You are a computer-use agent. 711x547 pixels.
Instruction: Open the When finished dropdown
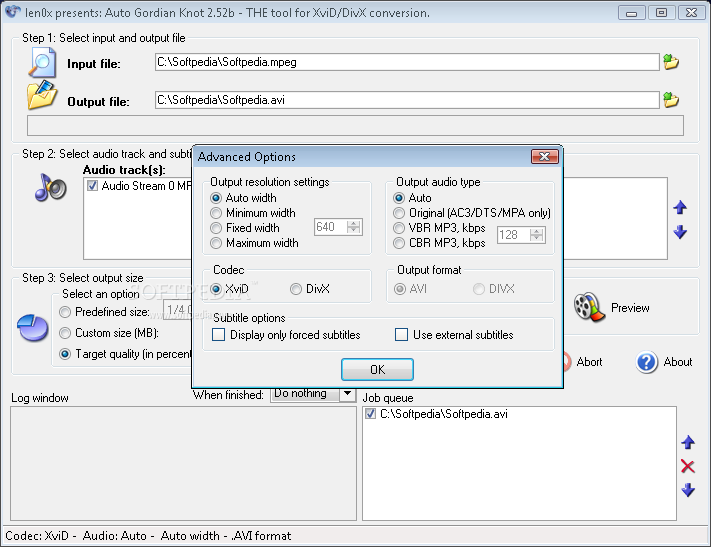coord(347,393)
